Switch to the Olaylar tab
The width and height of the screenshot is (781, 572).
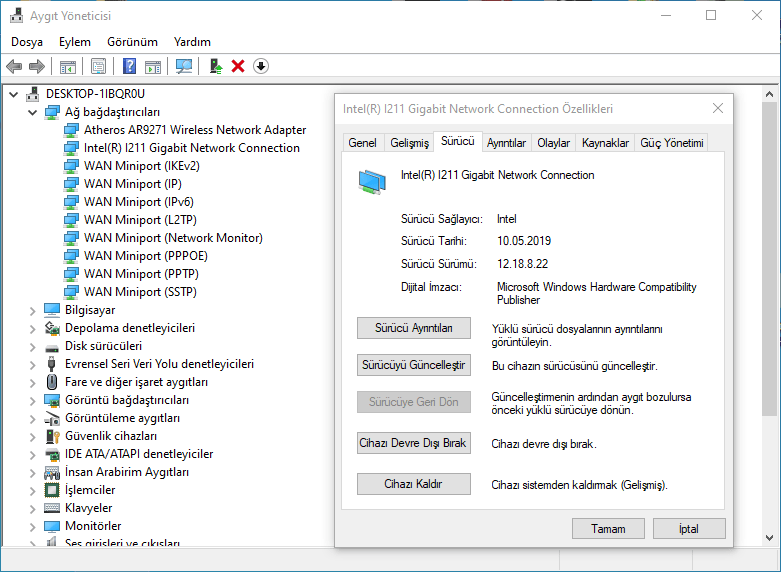click(553, 143)
